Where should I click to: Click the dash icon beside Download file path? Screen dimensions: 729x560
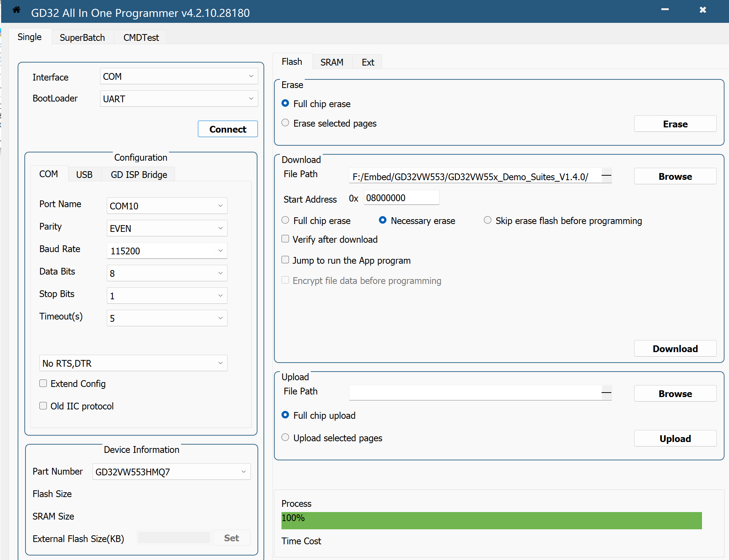click(606, 175)
